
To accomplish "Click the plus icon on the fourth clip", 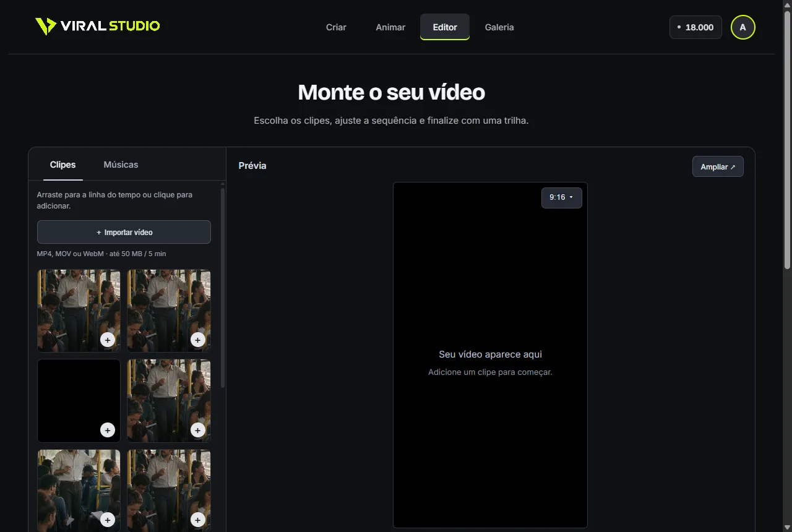I will click(198, 430).
